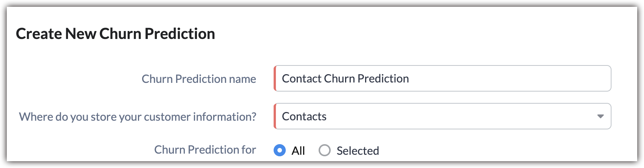Click the 'Contacts' value in the combo box
The height and width of the screenshot is (168, 644).
click(x=304, y=116)
